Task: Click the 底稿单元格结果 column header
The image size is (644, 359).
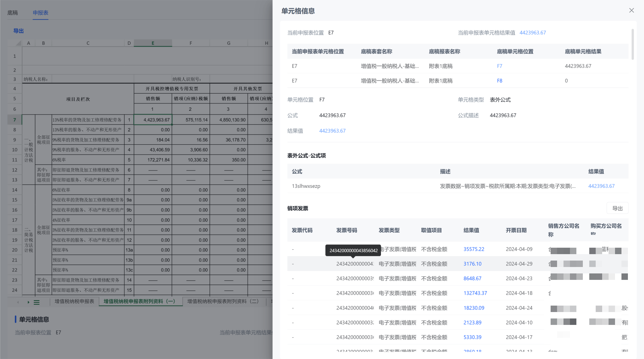Action: click(583, 51)
